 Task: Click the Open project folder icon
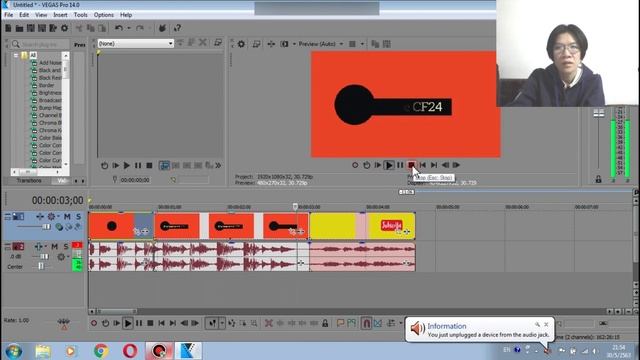coord(19,28)
